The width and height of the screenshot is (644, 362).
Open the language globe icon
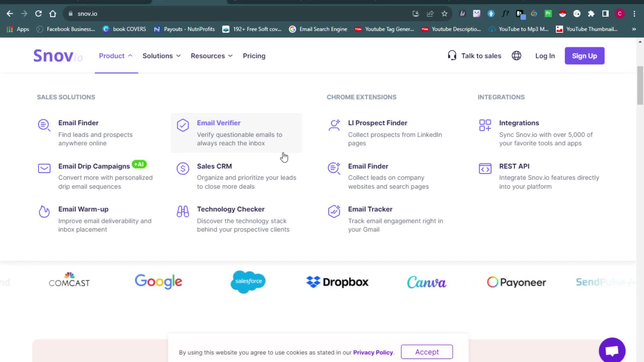coord(516,56)
